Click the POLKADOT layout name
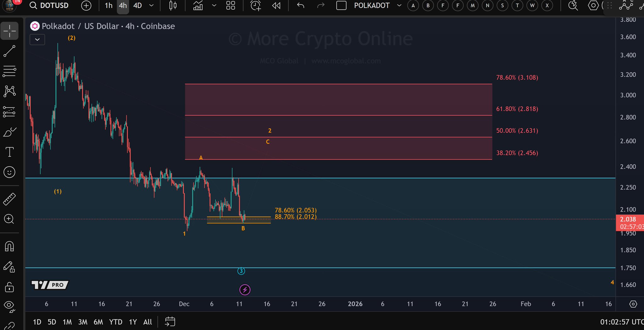 click(372, 6)
